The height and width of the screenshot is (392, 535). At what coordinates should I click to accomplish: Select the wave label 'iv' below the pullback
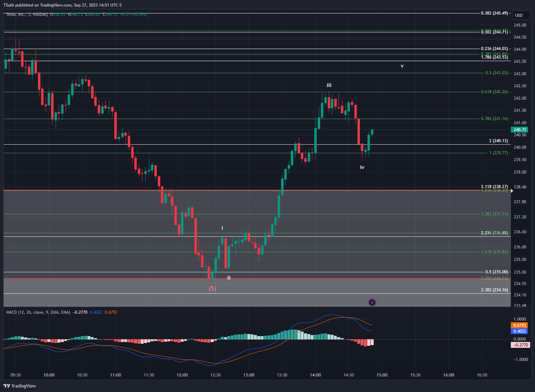[x=362, y=167]
